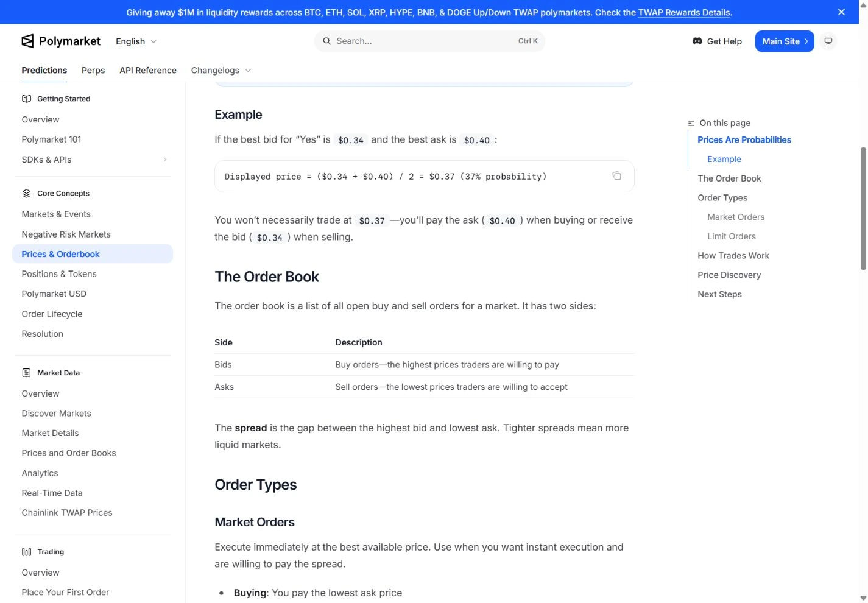Viewport: 868px width, 603px height.
Task: Open Negative Risk Markets page
Action: [x=66, y=234]
